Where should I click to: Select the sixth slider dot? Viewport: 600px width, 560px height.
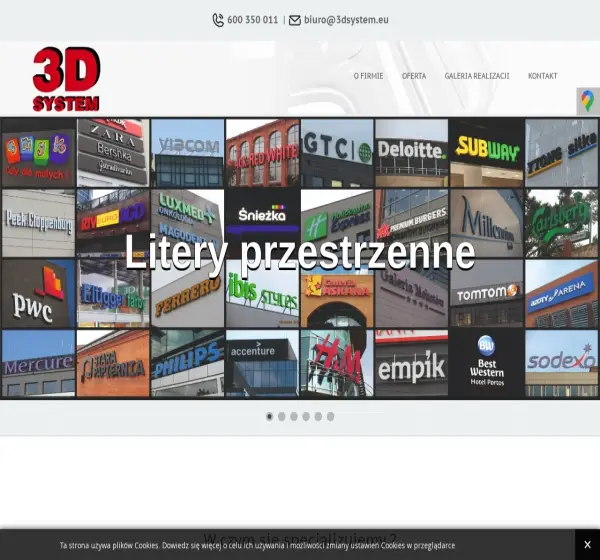[x=331, y=416]
